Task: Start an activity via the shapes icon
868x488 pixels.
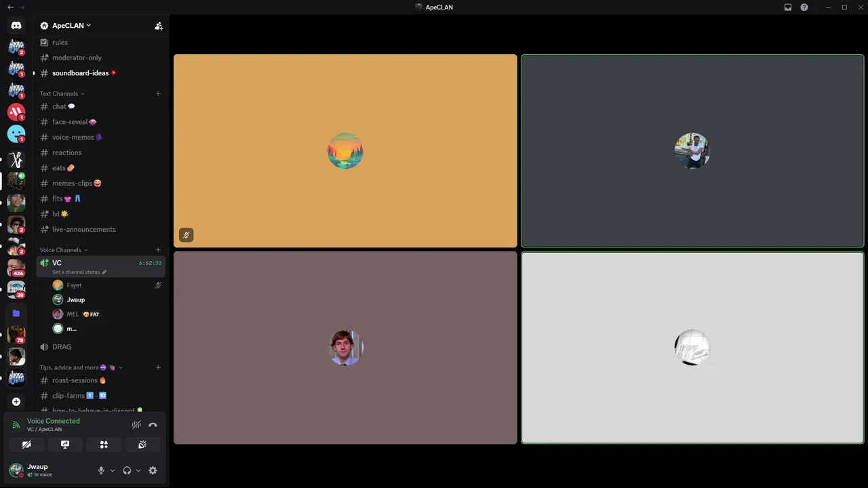Action: tap(104, 445)
